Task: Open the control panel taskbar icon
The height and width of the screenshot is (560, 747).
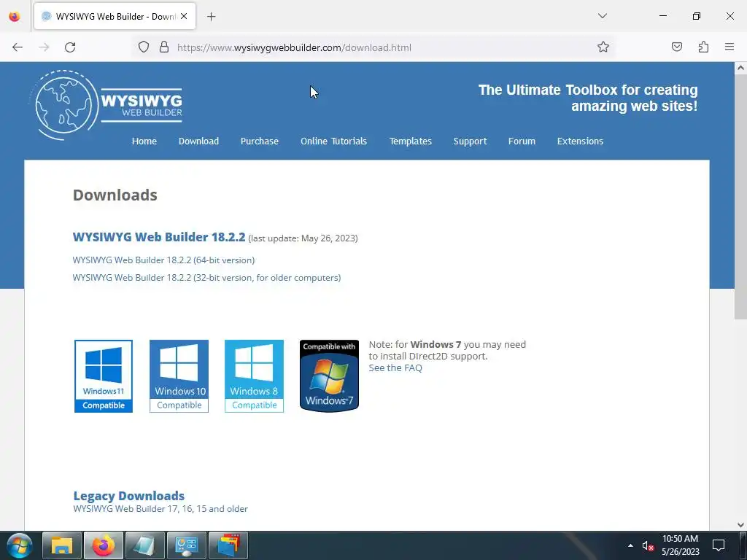Action: 187,545
